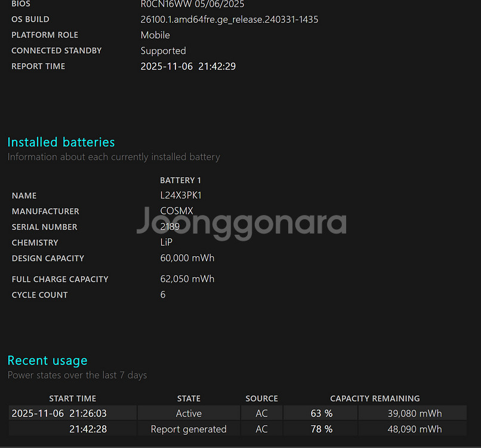This screenshot has height=448, width=481.
Task: Select the Active state table cell
Action: pyautogui.click(x=189, y=413)
